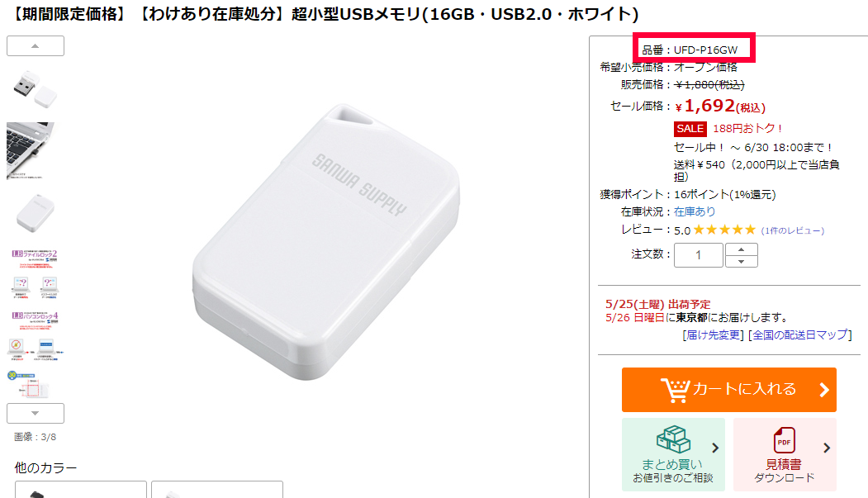
Task: Click the PDF document icon
Action: coord(785,440)
